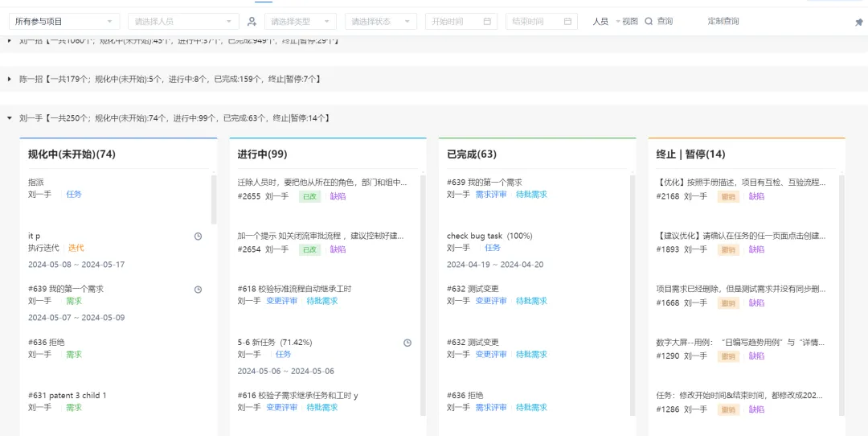The image size is (868, 436).
Task: Click 需求评审 tag on #639 completed card
Action: point(491,195)
